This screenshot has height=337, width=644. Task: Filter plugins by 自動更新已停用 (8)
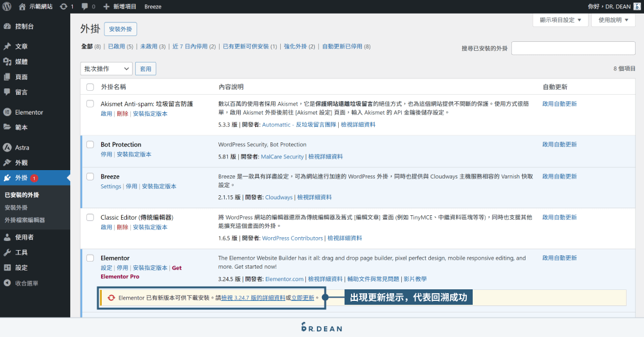(346, 46)
